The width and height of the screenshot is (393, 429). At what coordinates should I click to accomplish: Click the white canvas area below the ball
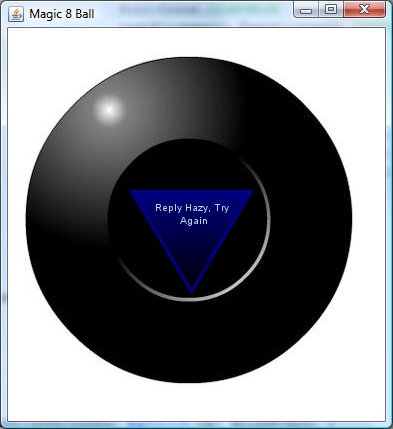[x=197, y=402]
